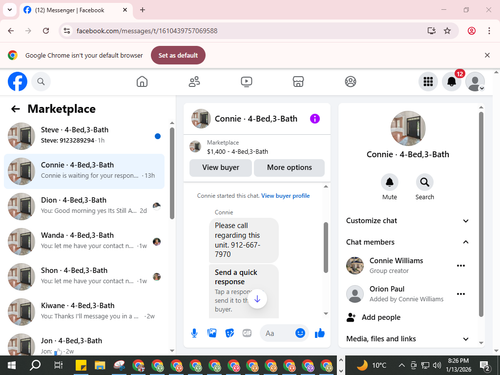Choose a sticker icon in composer
The width and height of the screenshot is (500, 375).
230,333
